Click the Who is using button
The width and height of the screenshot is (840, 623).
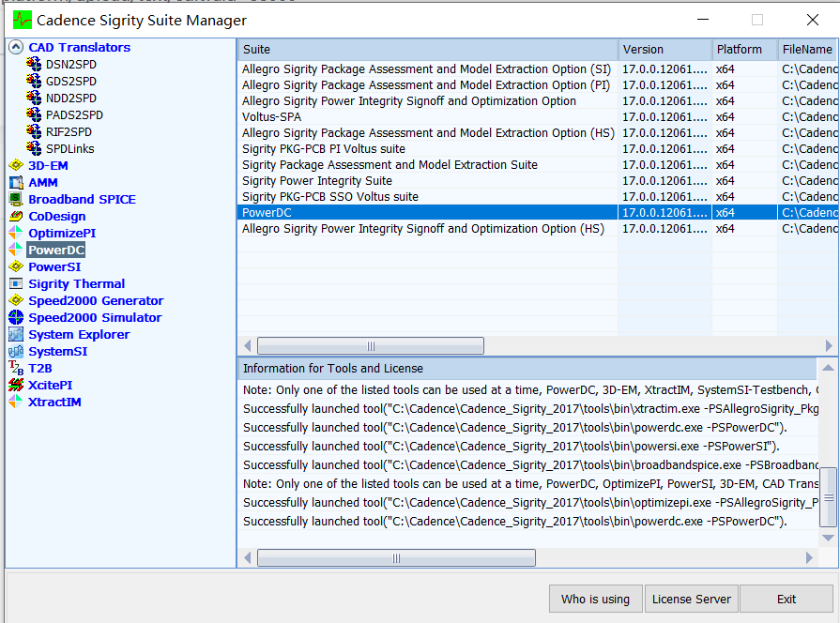596,599
